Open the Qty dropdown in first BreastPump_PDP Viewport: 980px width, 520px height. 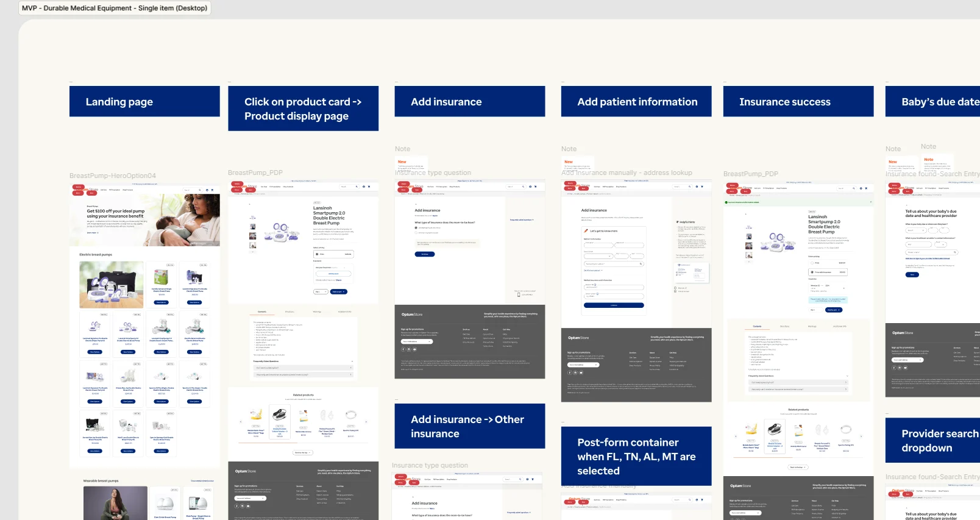tap(321, 292)
